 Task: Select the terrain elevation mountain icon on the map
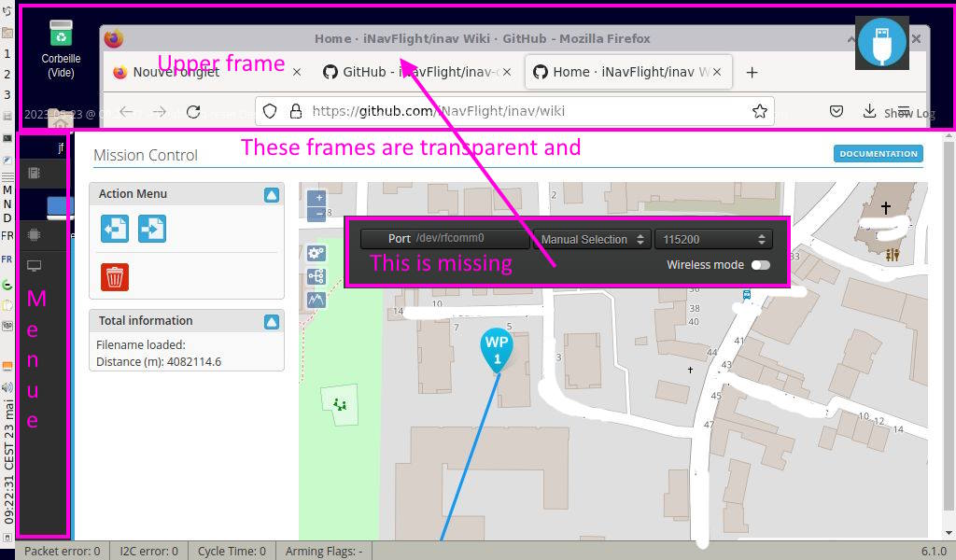tap(315, 301)
